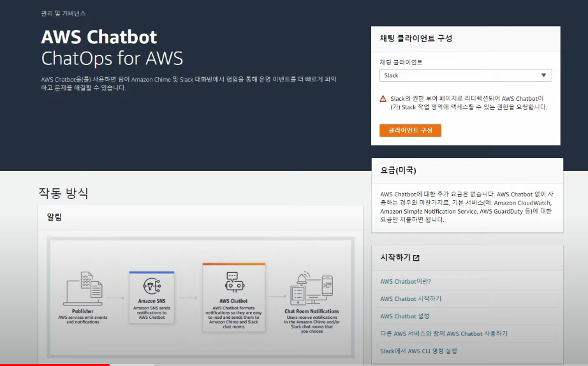Open the external link icon next to 시작하기
This screenshot has width=588, height=366.
point(416,258)
